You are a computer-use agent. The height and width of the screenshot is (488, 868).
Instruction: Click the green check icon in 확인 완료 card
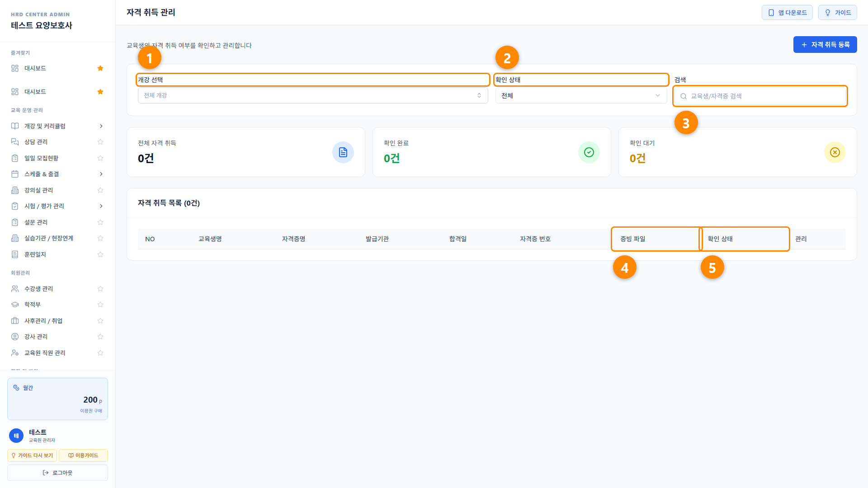(589, 152)
